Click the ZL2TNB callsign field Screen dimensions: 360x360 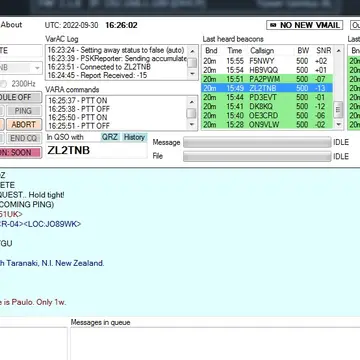(96, 150)
